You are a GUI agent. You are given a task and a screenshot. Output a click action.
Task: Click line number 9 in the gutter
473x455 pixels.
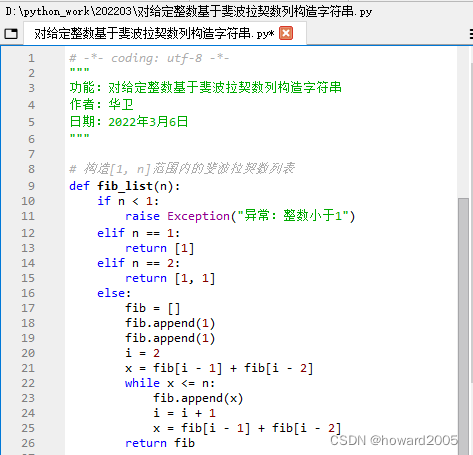31,186
